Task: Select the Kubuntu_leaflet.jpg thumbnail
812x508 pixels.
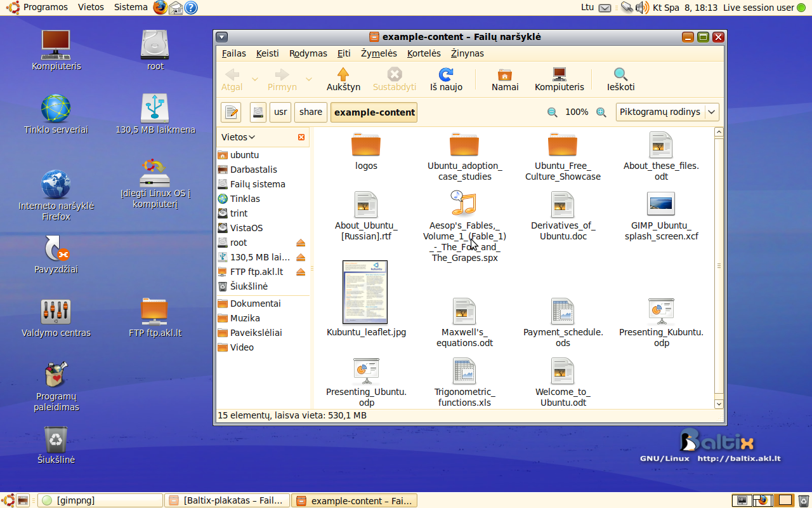Action: click(x=365, y=292)
